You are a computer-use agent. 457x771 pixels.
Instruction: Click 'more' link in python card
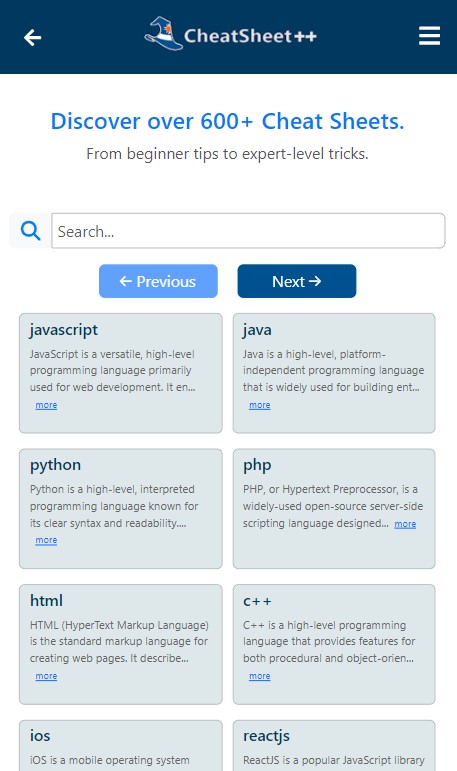46,540
